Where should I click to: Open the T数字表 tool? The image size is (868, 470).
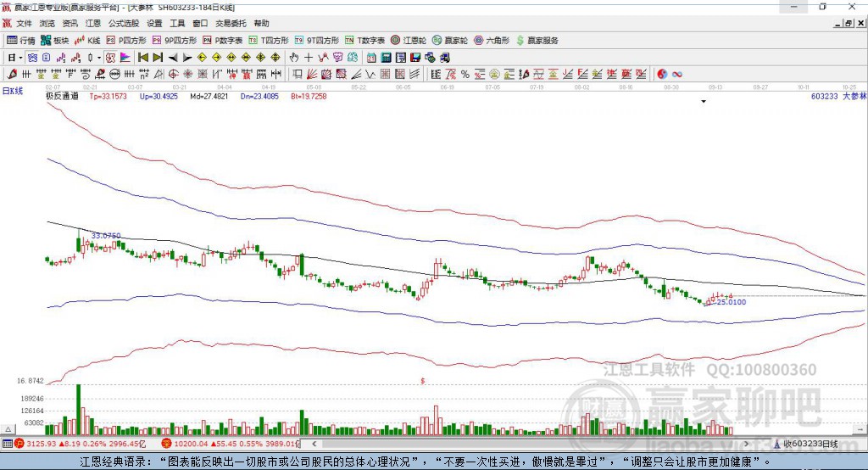364,41
